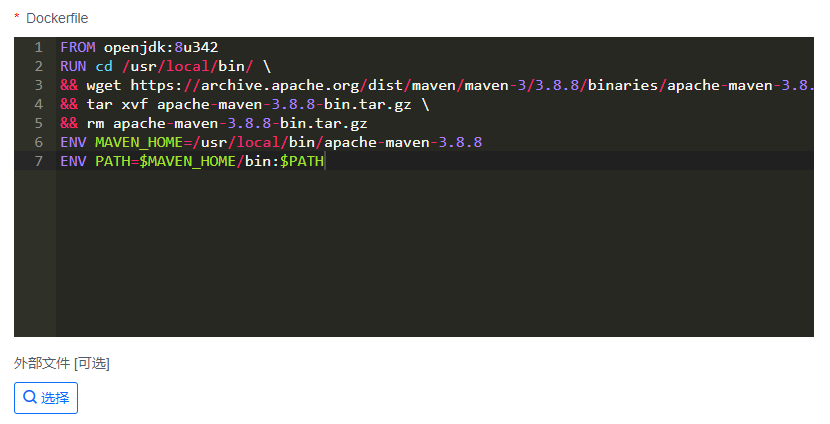
Task: Click gutter line number 1
Action: 39,47
